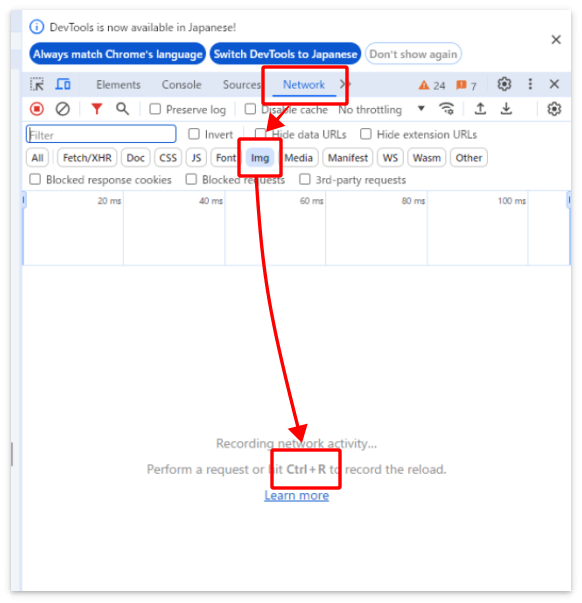Click the info icon in language banner
The width and height of the screenshot is (582, 603).
(x=37, y=27)
